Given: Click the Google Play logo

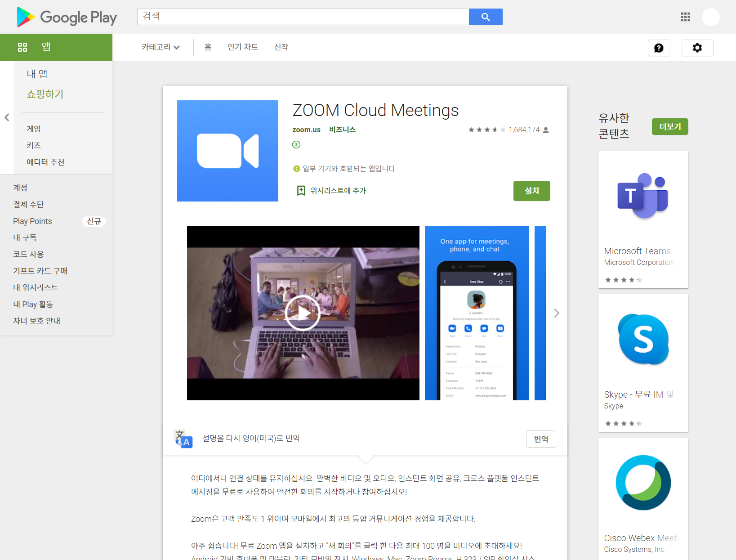Looking at the screenshot, I should pyautogui.click(x=67, y=17).
